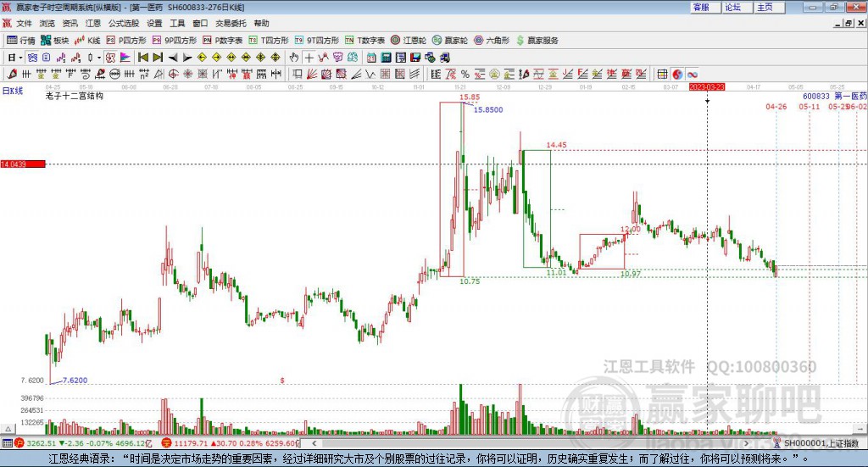Toggle the yin-yang icon in toolbar

click(677, 74)
